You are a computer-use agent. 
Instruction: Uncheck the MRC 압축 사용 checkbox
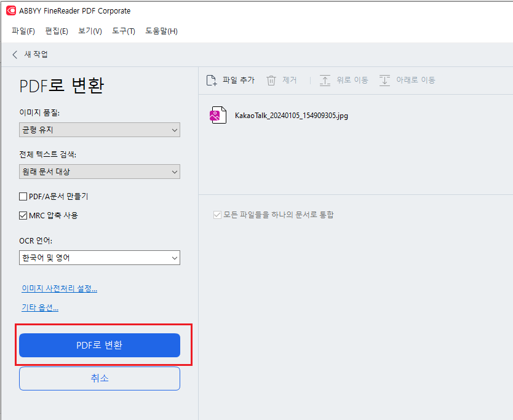click(23, 216)
